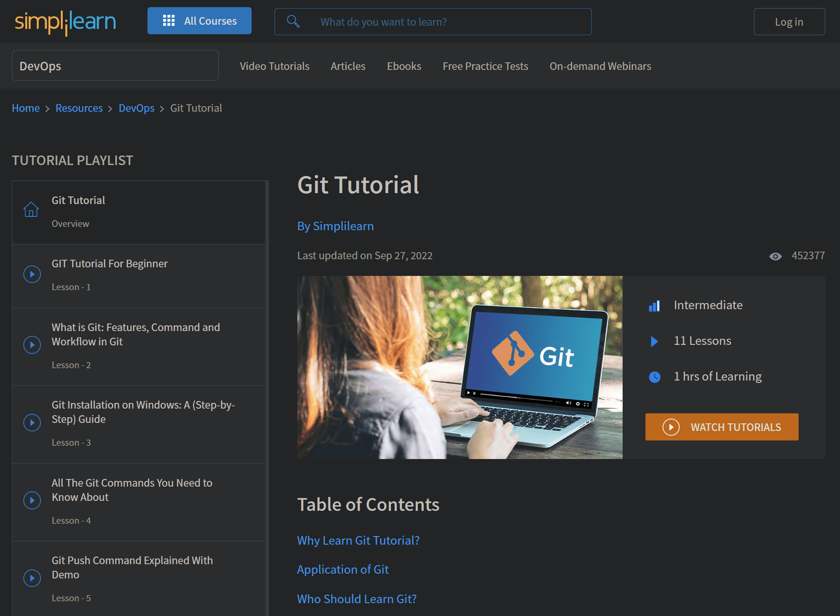Click the Log in button
This screenshot has height=616, width=840.
pyautogui.click(x=789, y=21)
